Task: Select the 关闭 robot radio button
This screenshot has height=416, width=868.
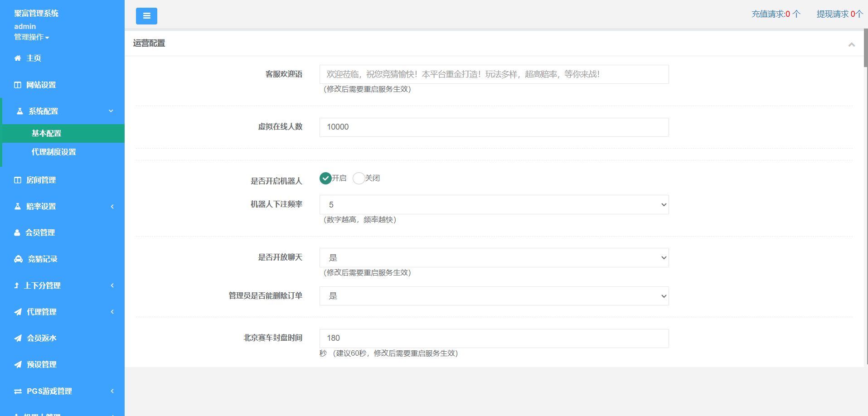Action: point(359,178)
